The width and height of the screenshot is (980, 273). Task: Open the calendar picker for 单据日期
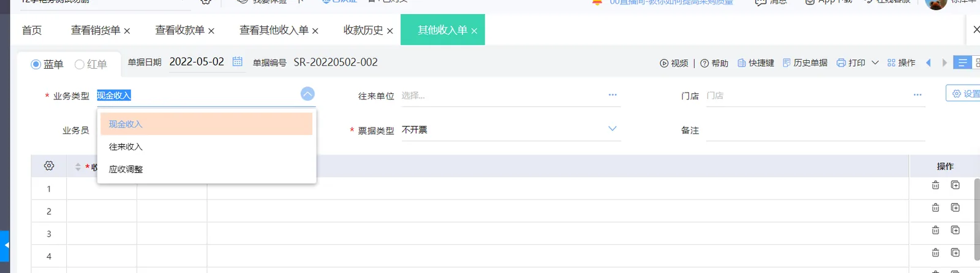(x=238, y=61)
